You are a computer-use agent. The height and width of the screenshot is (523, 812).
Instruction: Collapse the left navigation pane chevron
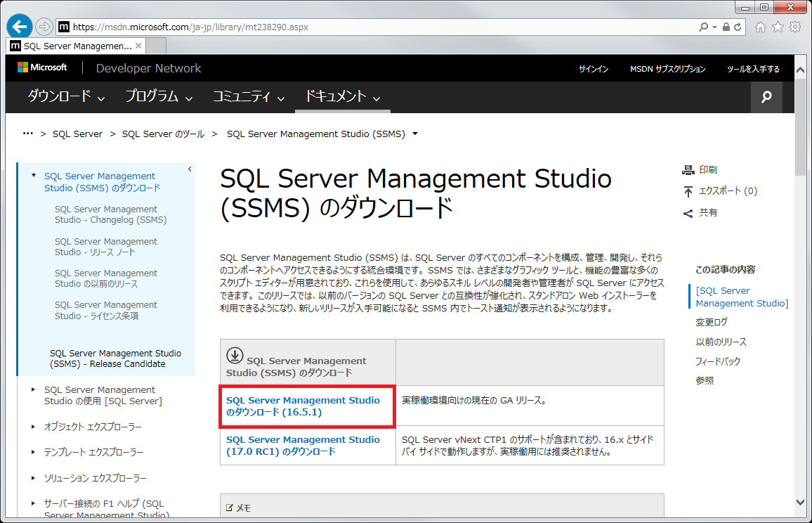[x=190, y=169]
